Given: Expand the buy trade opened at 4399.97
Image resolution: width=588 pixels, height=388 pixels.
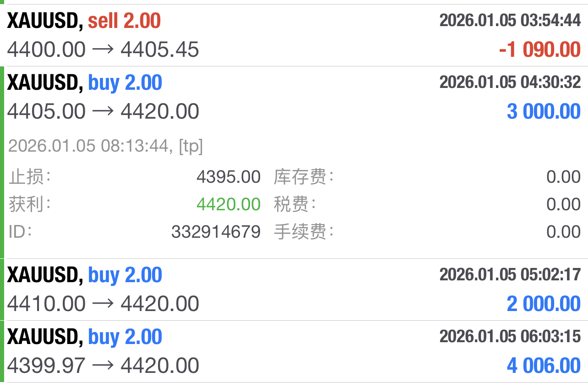Looking at the screenshot, I should tap(294, 351).
